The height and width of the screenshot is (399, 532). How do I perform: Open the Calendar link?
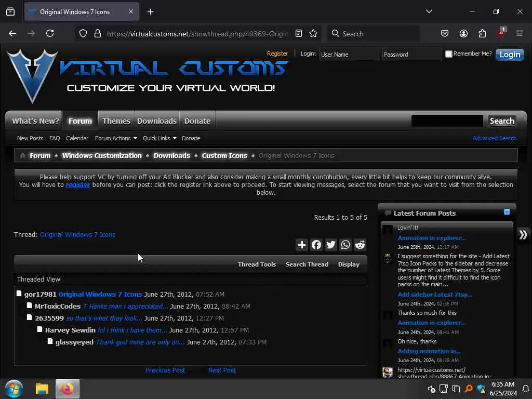(77, 138)
